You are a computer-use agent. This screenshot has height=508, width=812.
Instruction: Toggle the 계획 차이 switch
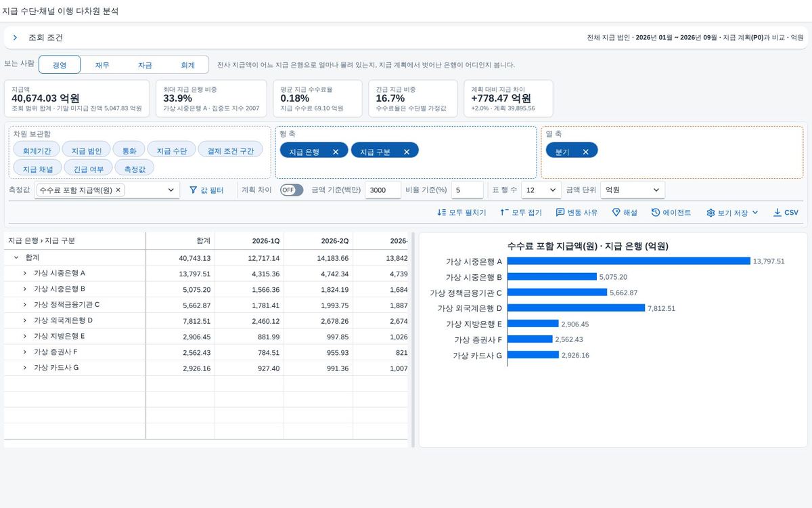click(292, 190)
